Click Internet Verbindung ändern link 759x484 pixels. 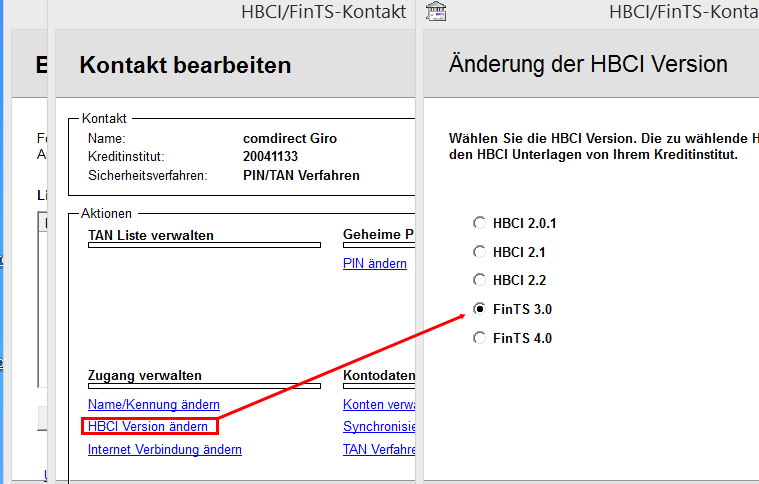pyautogui.click(x=164, y=449)
